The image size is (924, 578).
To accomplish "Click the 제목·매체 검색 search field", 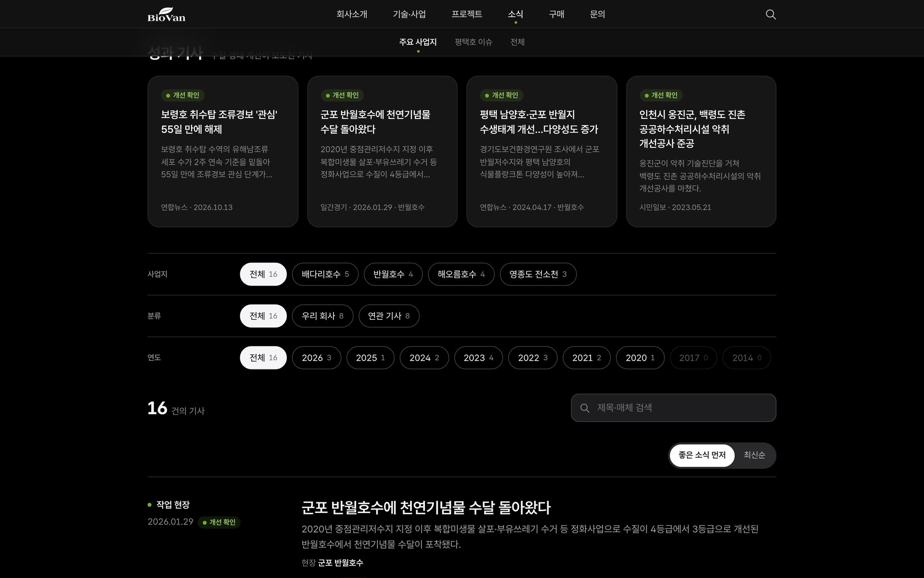I will coord(673,408).
